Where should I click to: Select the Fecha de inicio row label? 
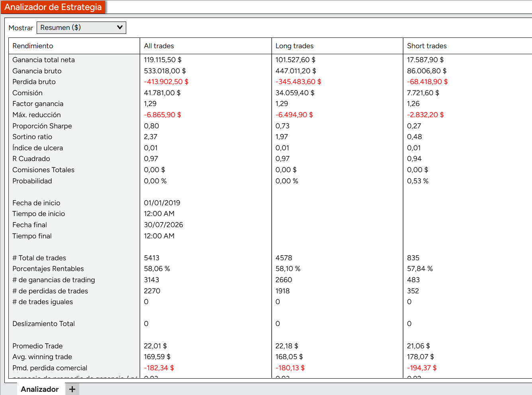pyautogui.click(x=36, y=203)
